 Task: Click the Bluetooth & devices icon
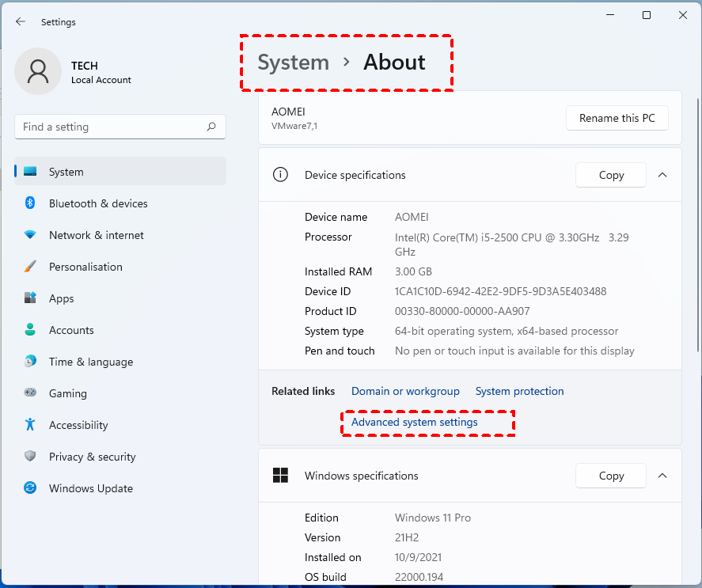(x=30, y=203)
